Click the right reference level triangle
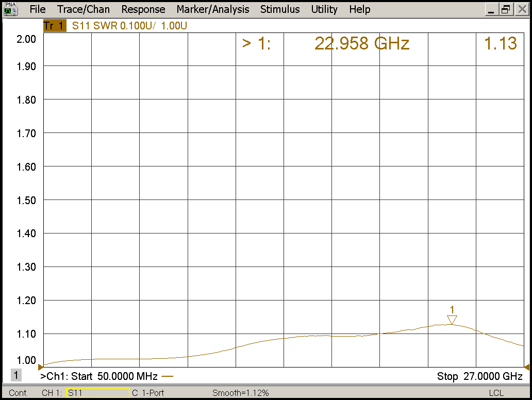532x400 pixels. click(x=526, y=367)
